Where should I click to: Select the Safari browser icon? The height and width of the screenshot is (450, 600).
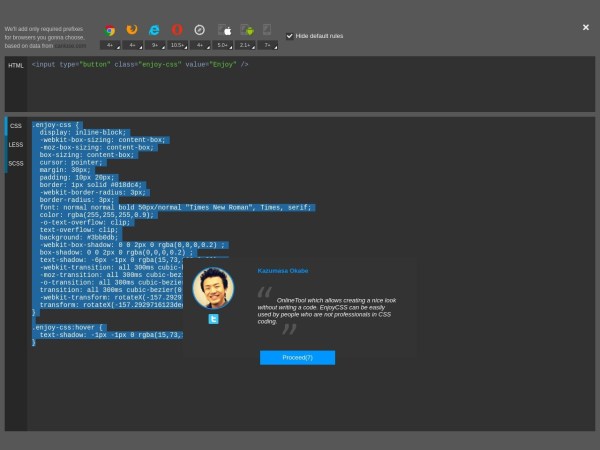click(200, 31)
